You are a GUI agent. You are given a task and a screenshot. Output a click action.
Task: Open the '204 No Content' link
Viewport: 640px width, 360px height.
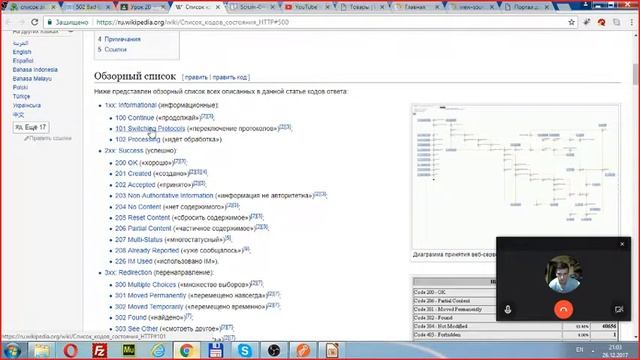138,207
